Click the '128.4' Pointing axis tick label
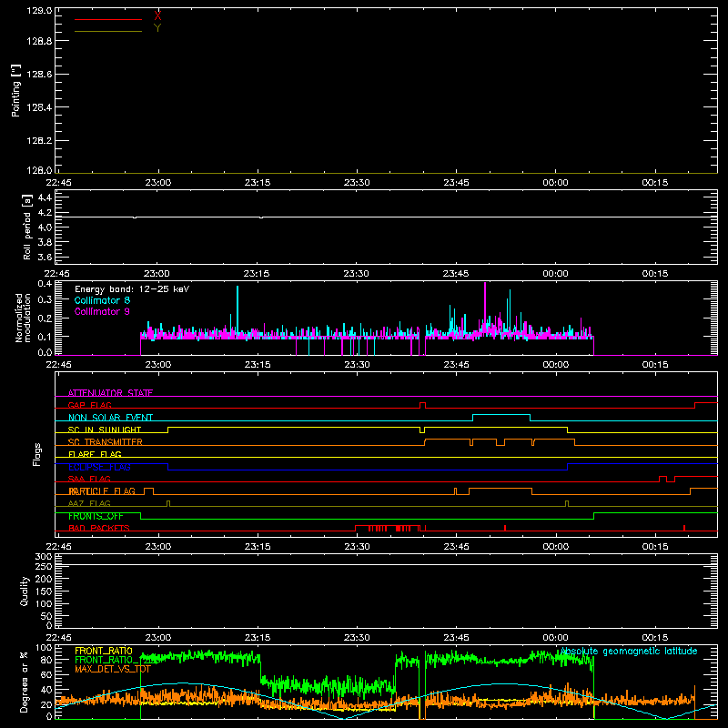This screenshot has height=728, width=728. (x=39, y=107)
